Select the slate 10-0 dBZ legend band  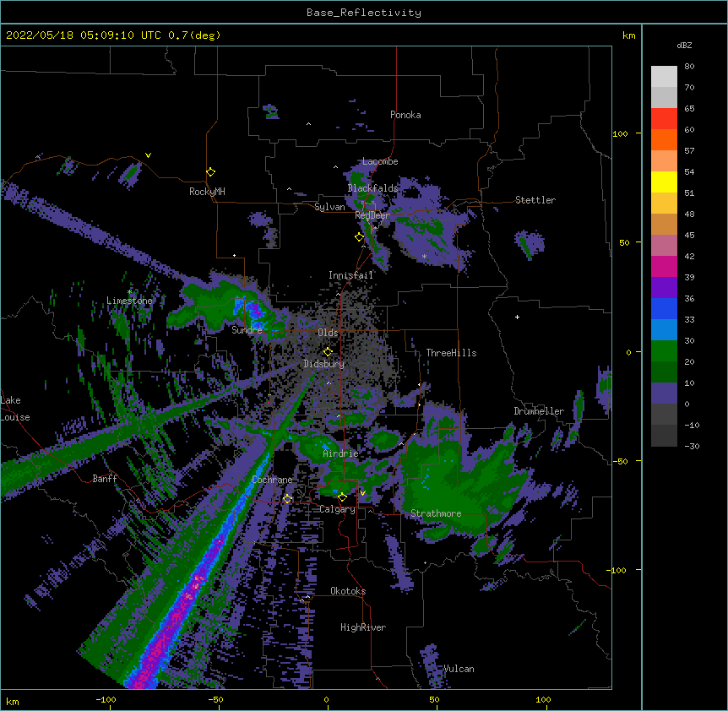click(x=664, y=393)
